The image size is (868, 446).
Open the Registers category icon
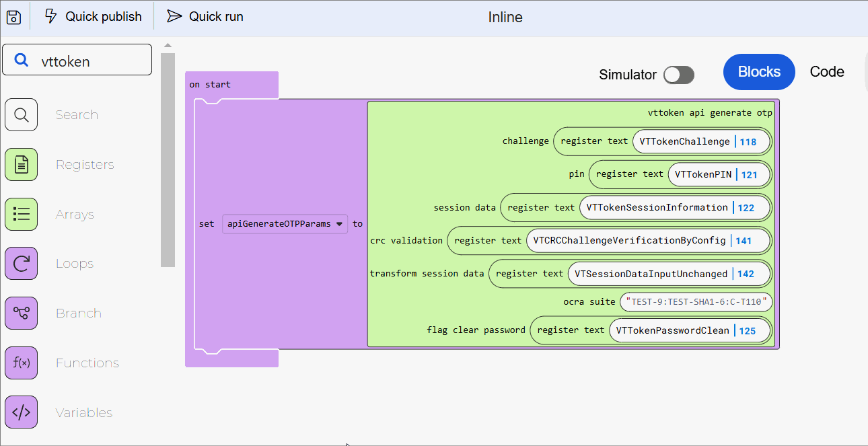click(x=21, y=165)
